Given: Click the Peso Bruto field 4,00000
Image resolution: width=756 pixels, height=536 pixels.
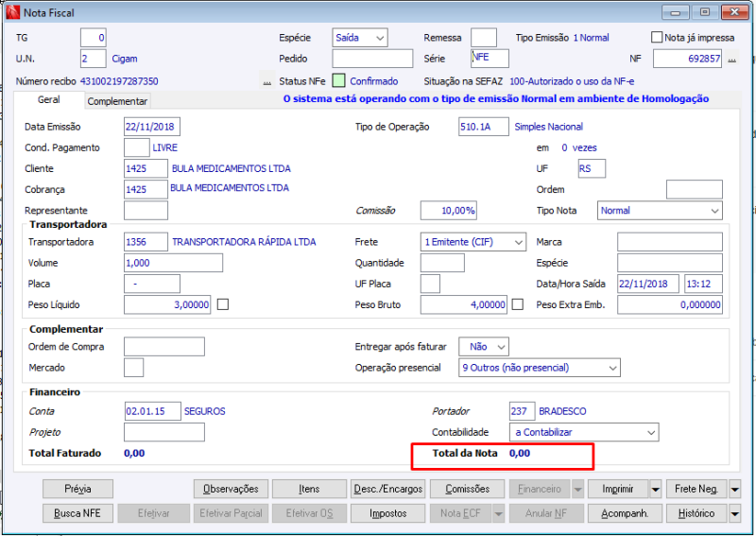Looking at the screenshot, I should pyautogui.click(x=463, y=305).
